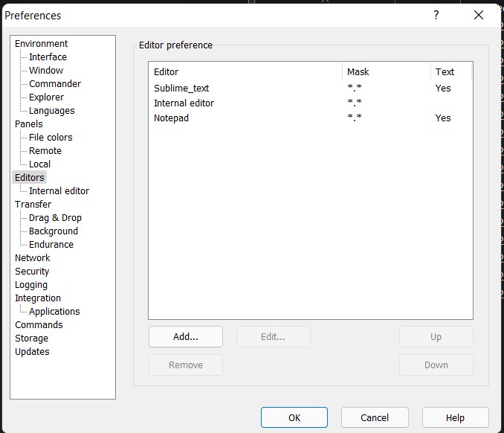Select Environment in the preferences tree

[x=41, y=44]
